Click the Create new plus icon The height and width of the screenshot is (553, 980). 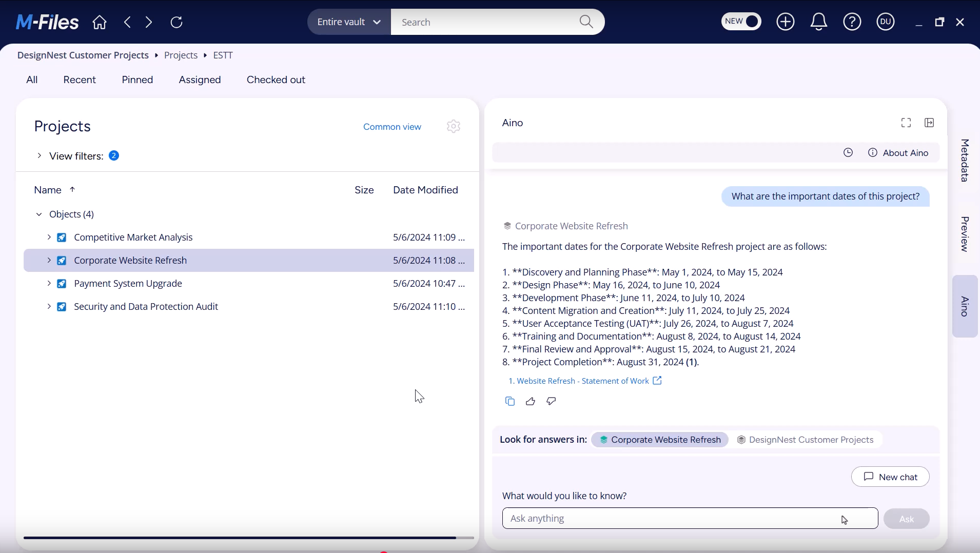coord(786,22)
